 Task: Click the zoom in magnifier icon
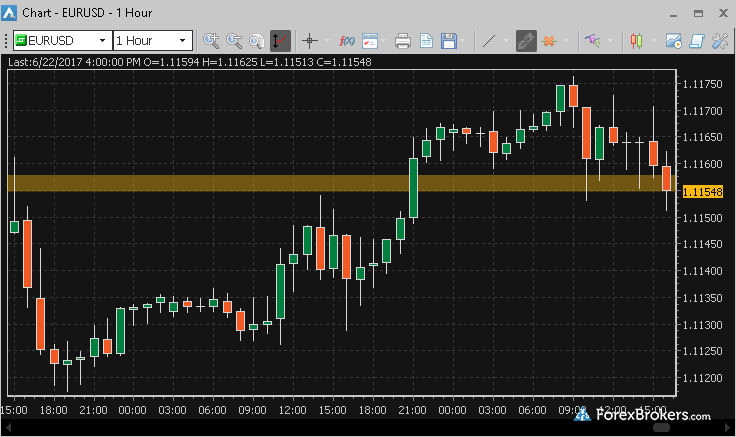point(211,41)
